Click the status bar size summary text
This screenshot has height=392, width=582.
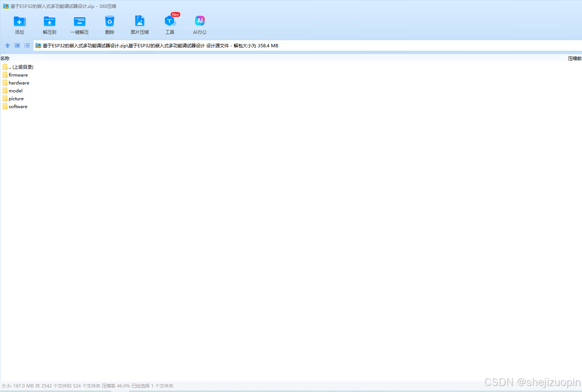tap(87, 386)
